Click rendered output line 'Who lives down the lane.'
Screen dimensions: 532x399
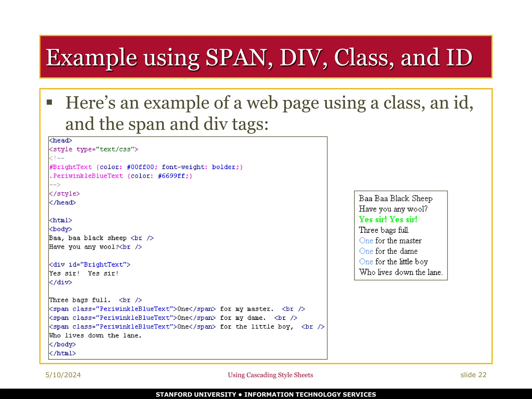click(x=401, y=272)
